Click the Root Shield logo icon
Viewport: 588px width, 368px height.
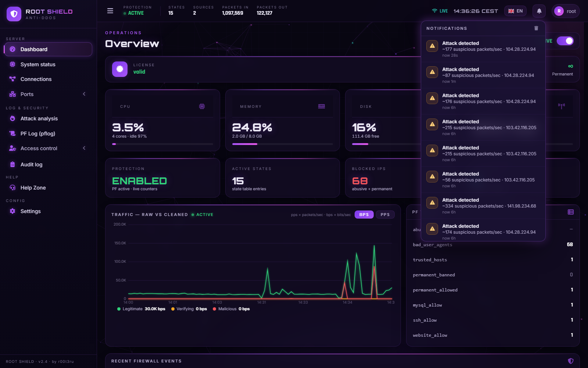14,14
